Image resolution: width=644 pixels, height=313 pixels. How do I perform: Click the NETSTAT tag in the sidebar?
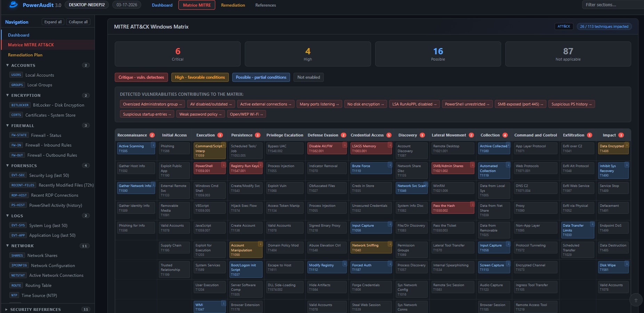tap(18, 275)
